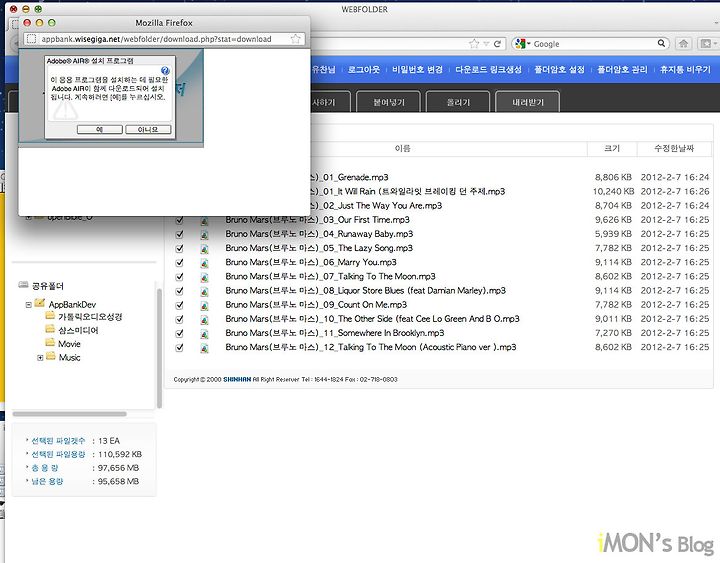Viewport: 720px width, 563px height.
Task: Sort by the 수정한날짜 column header
Action: point(674,148)
